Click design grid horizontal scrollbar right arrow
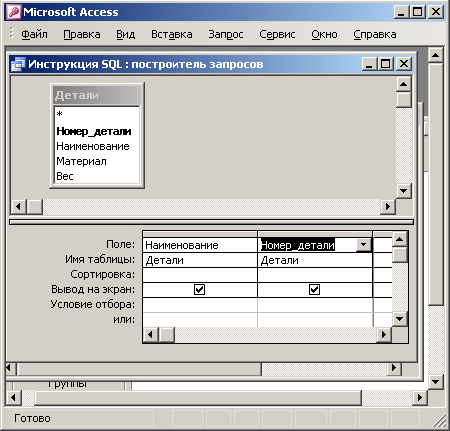The image size is (450, 431). coord(384,334)
